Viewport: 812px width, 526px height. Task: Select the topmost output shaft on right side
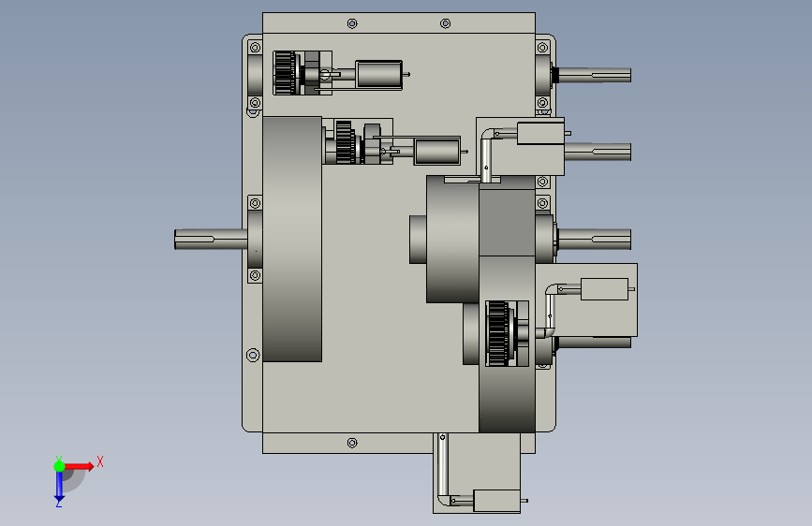tap(595, 75)
